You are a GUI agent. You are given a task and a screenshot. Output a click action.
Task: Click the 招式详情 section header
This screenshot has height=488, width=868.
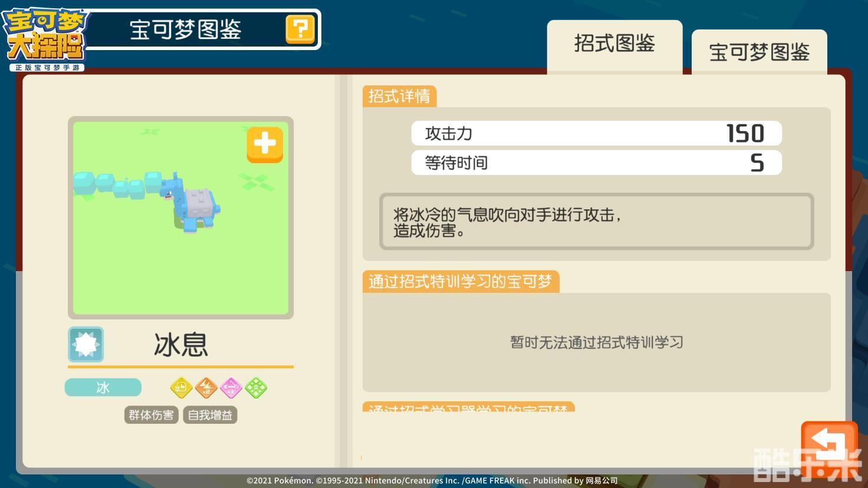(x=399, y=96)
